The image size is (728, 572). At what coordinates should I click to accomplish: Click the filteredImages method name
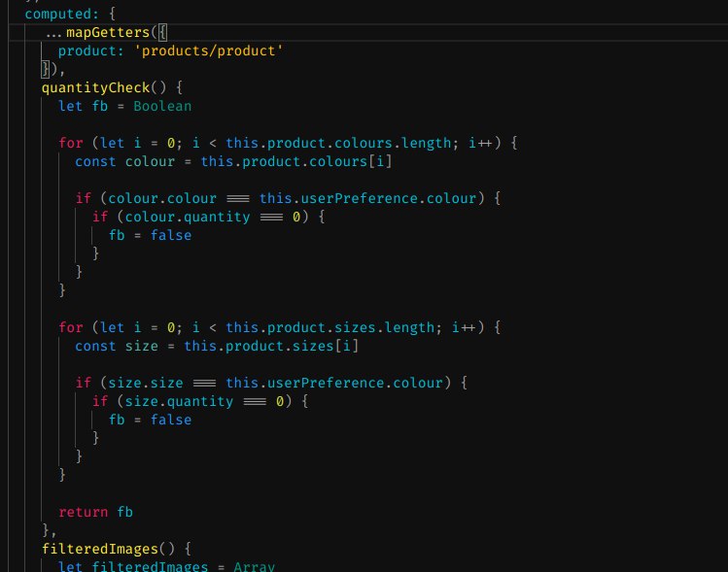point(100,549)
